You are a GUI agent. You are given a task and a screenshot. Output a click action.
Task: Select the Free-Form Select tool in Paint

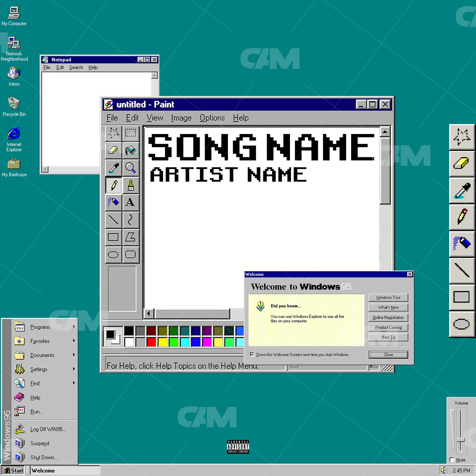[x=113, y=133]
